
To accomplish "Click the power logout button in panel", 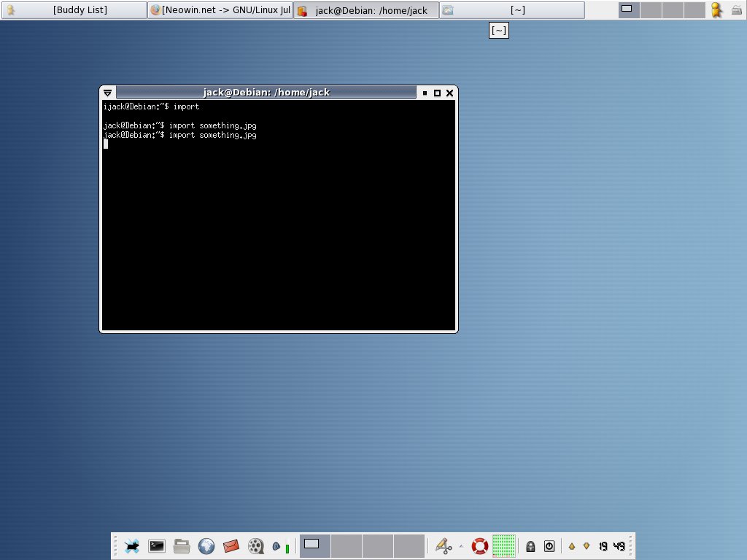I will 549,546.
